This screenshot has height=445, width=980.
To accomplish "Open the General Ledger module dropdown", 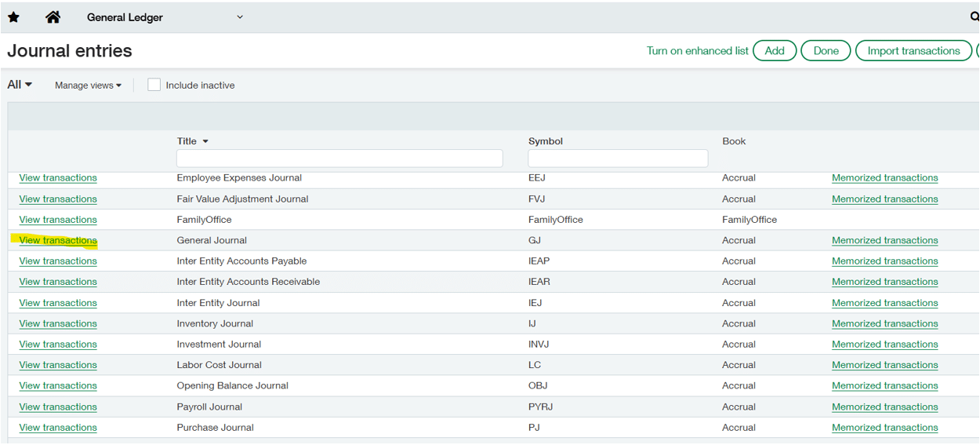I will [x=240, y=17].
